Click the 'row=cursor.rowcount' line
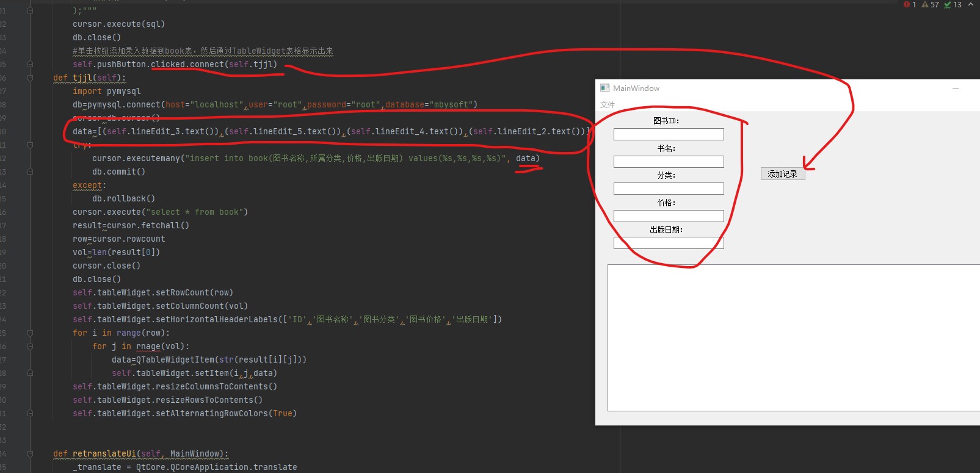The image size is (980, 473). (118, 239)
